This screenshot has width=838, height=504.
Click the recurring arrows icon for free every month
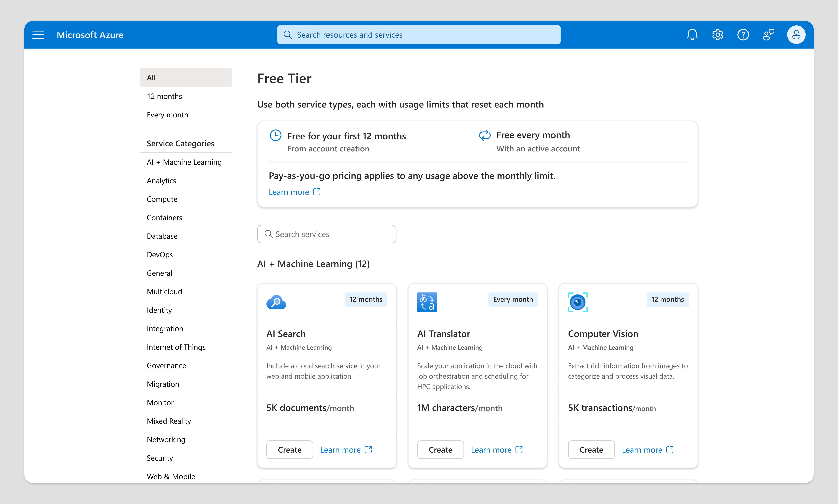[x=485, y=135]
